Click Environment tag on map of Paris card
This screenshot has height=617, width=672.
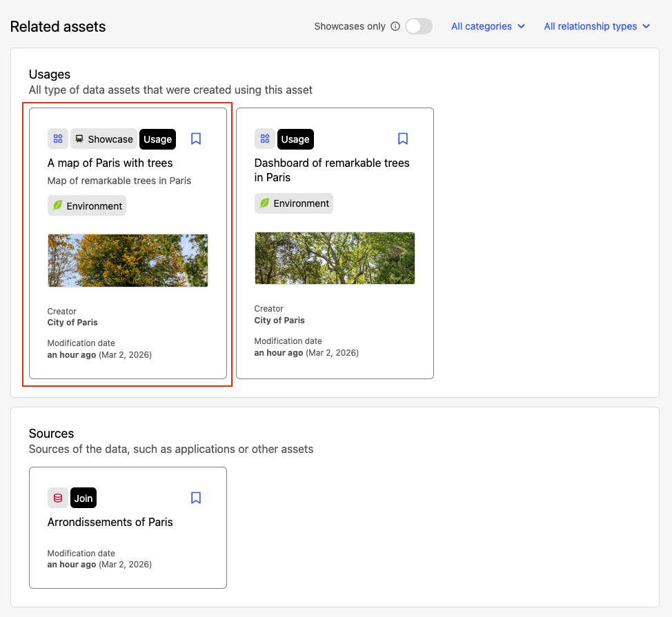tap(87, 206)
